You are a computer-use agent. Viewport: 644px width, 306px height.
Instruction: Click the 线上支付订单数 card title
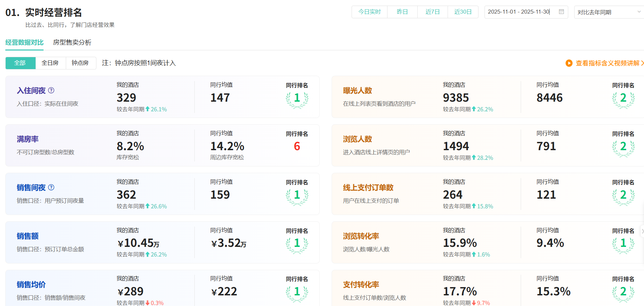coord(368,187)
